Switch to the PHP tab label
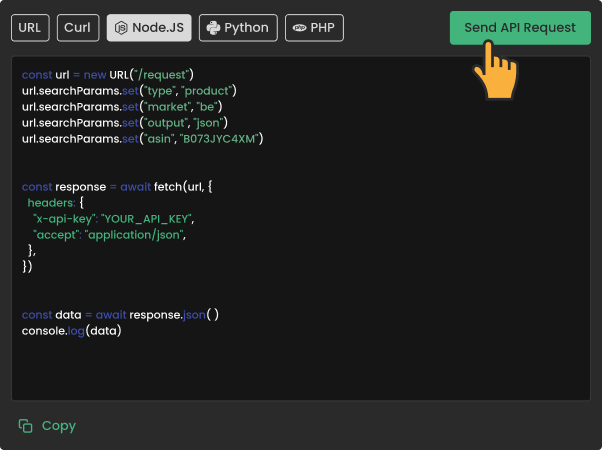602x450 pixels. 323,28
